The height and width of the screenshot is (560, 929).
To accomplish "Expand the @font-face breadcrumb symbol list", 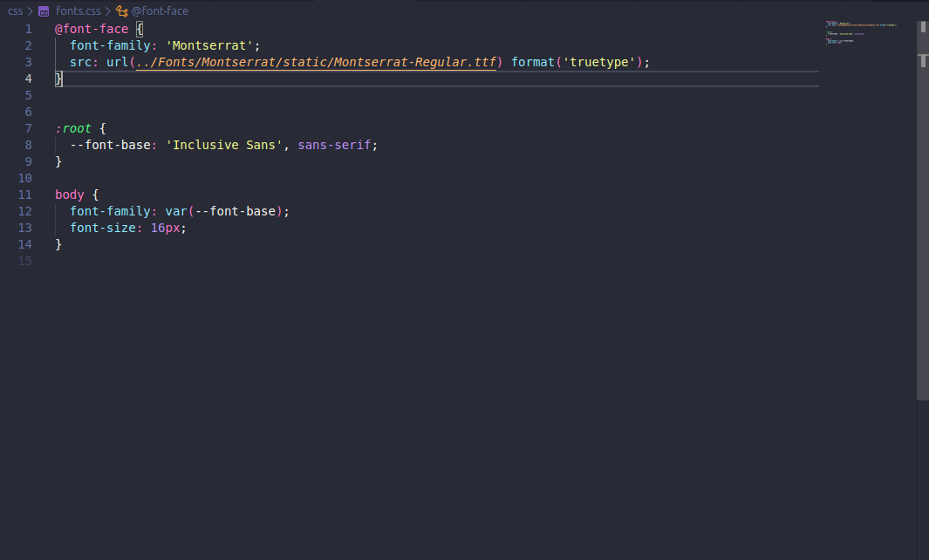I will point(160,11).
